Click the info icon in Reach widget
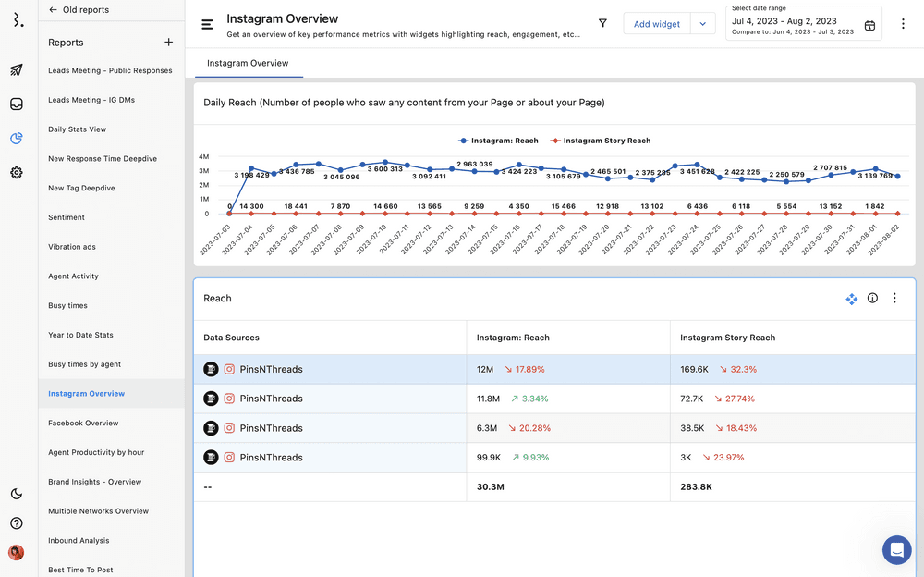 [872, 299]
